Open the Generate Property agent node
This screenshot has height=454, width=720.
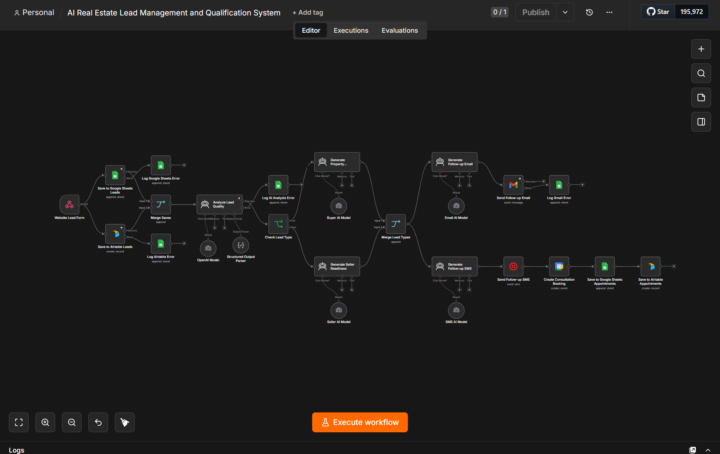click(x=337, y=162)
